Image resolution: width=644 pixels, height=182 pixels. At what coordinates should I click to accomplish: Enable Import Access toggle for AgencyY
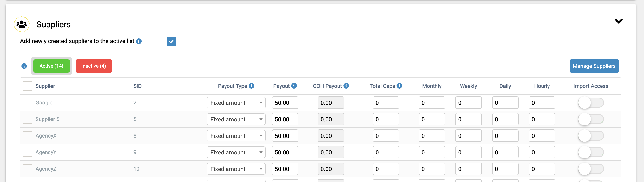(x=591, y=152)
